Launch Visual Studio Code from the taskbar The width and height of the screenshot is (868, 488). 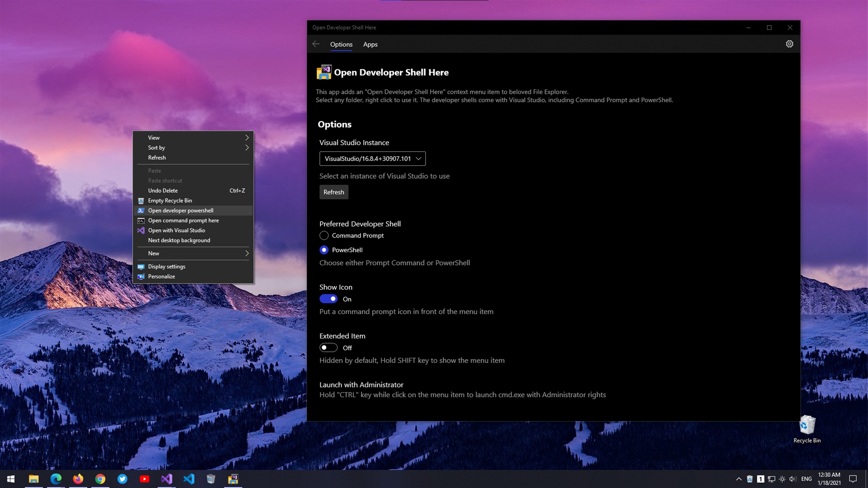click(x=189, y=479)
